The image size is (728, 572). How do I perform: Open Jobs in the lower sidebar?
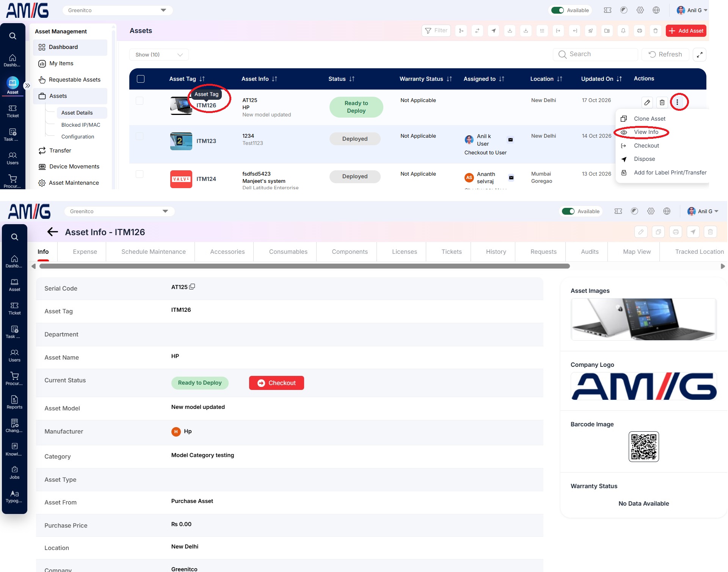(x=14, y=473)
